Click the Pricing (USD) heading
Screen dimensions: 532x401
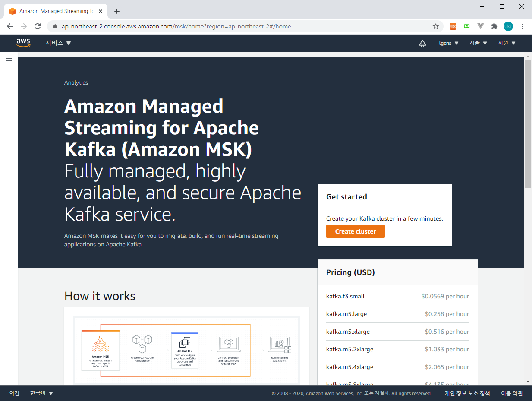pos(350,272)
